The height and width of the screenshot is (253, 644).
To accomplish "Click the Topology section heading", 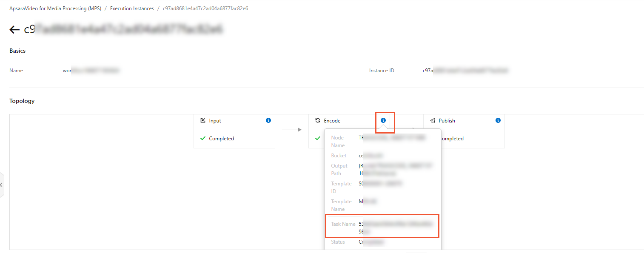I will tap(22, 101).
